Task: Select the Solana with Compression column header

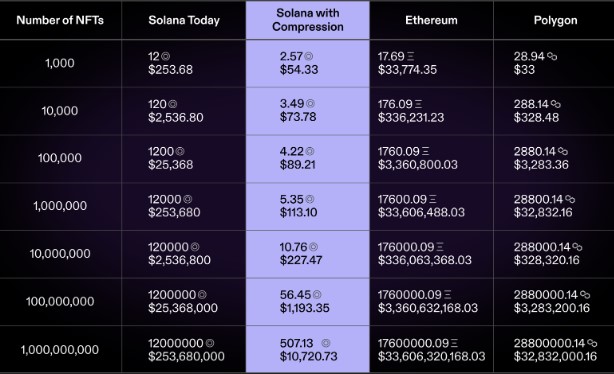Action: tap(308, 20)
